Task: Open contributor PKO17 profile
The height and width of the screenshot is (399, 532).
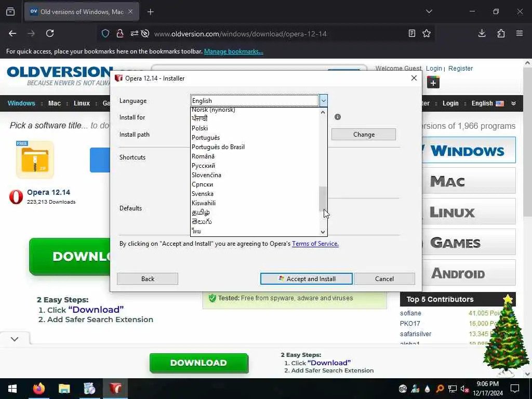Action: pos(410,324)
